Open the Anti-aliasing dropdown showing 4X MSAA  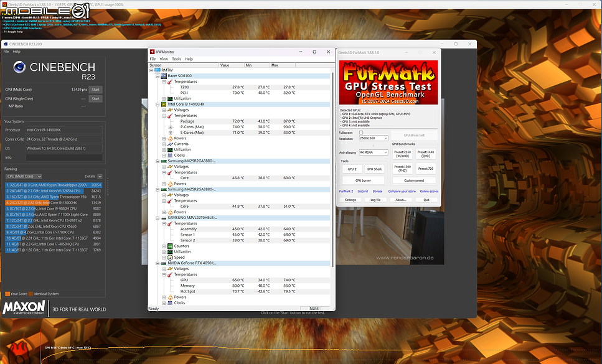pos(374,152)
